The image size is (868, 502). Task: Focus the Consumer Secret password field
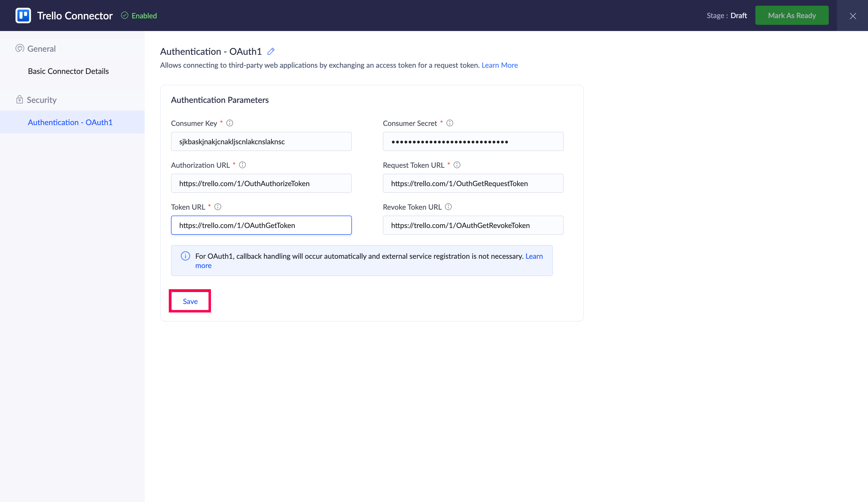pyautogui.click(x=473, y=142)
